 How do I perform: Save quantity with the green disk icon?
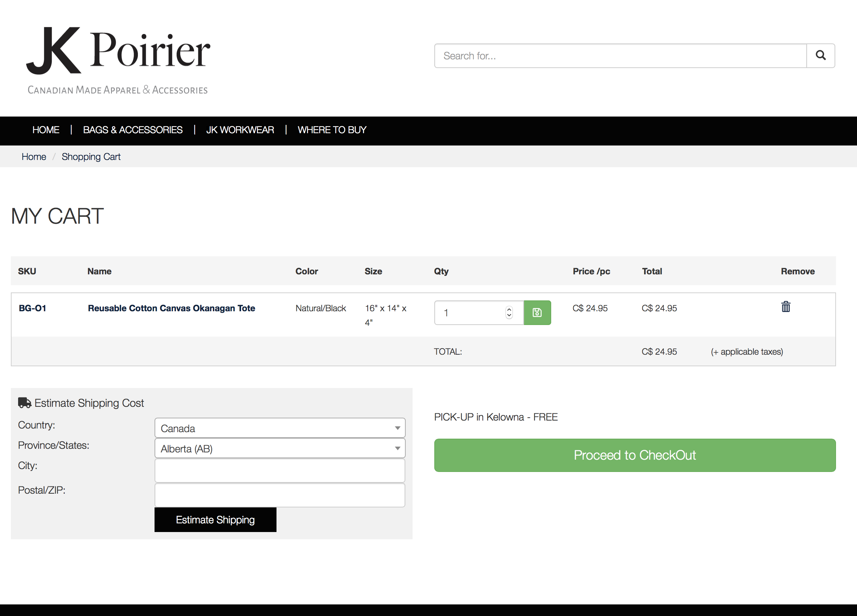tap(537, 313)
